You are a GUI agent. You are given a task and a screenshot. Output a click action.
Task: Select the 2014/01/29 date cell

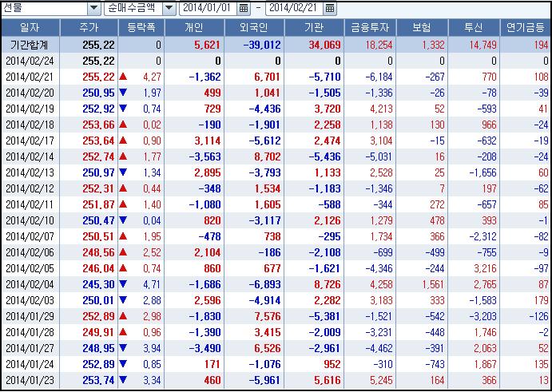pyautogui.click(x=30, y=316)
